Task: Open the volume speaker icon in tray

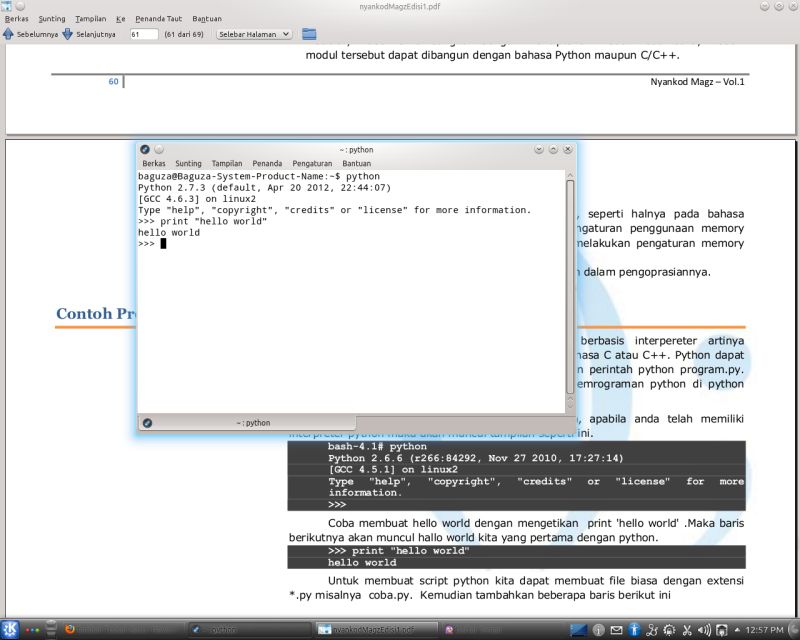Action: tap(704, 630)
